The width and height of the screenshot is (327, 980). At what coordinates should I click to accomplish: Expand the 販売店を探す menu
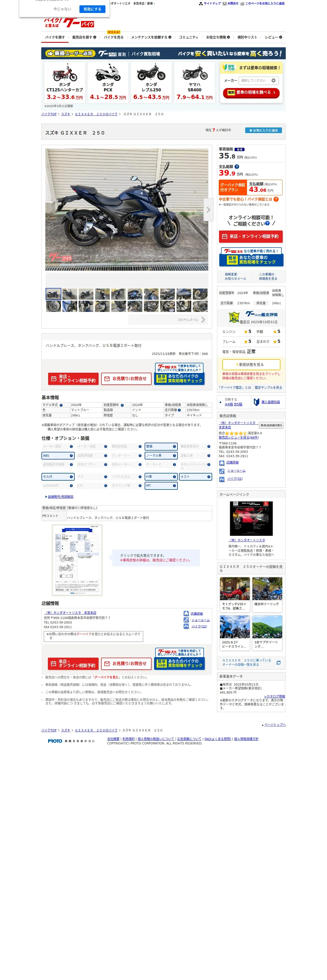(x=84, y=37)
